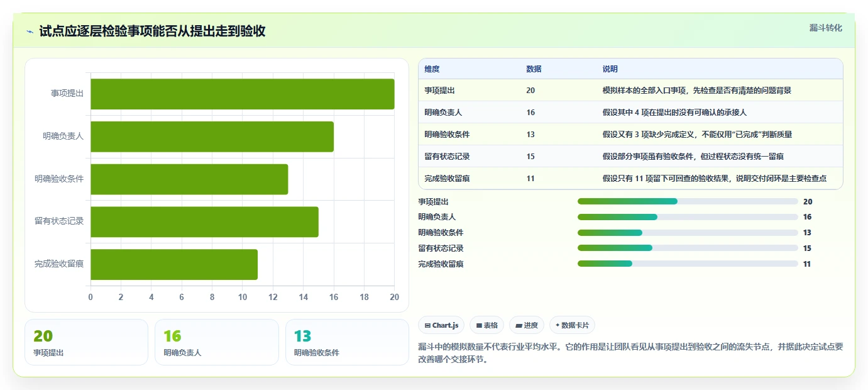
Task: Click table value 15 in 数据 column
Action: pyautogui.click(x=530, y=157)
